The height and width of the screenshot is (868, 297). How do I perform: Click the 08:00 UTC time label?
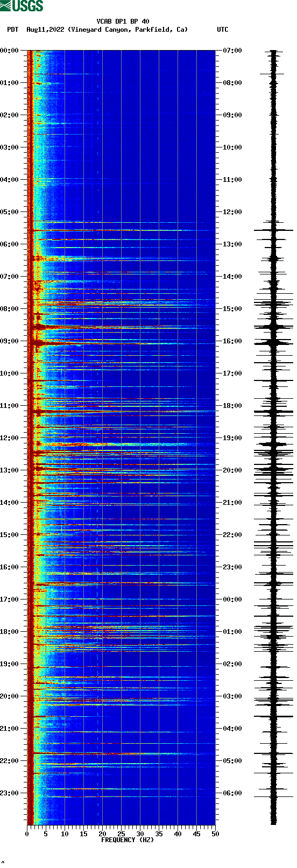pyautogui.click(x=232, y=83)
